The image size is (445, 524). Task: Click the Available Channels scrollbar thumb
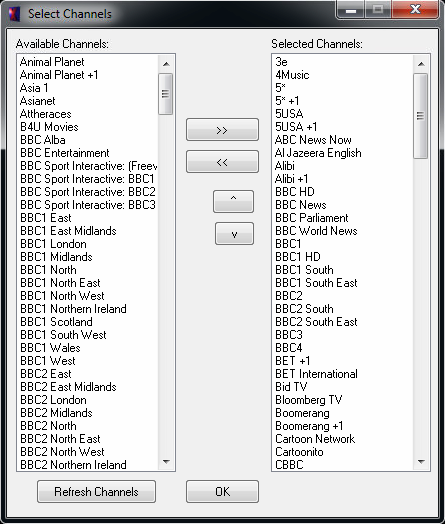166,94
